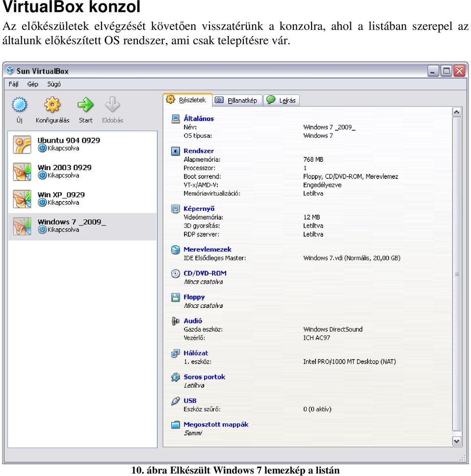Click the 768 MB memory value
This screenshot has height=476, width=471.
(x=314, y=159)
